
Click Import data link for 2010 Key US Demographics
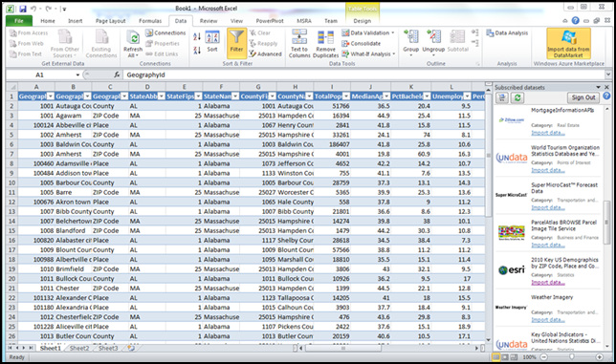pyautogui.click(x=548, y=283)
